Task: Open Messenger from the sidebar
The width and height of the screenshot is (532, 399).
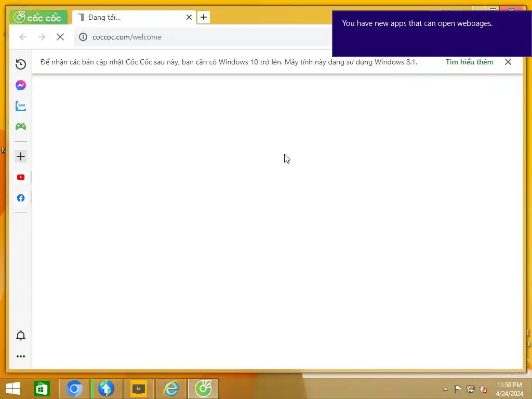Action: tap(21, 85)
